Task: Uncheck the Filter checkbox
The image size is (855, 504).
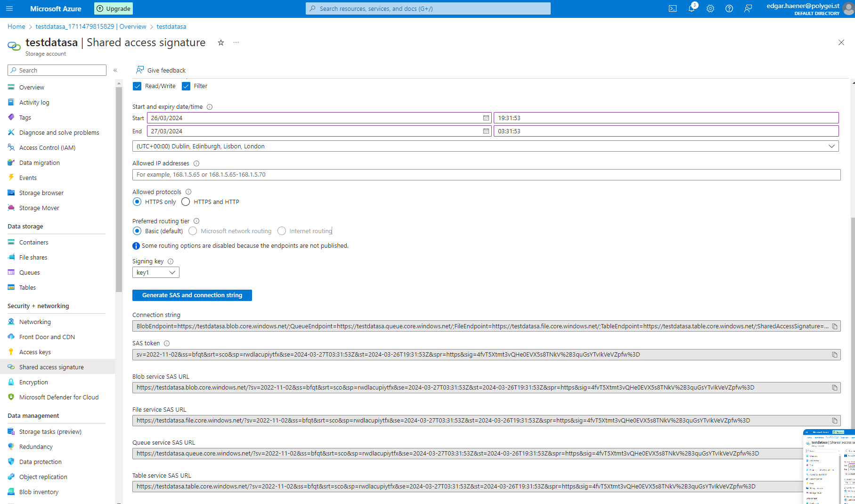Action: [186, 86]
